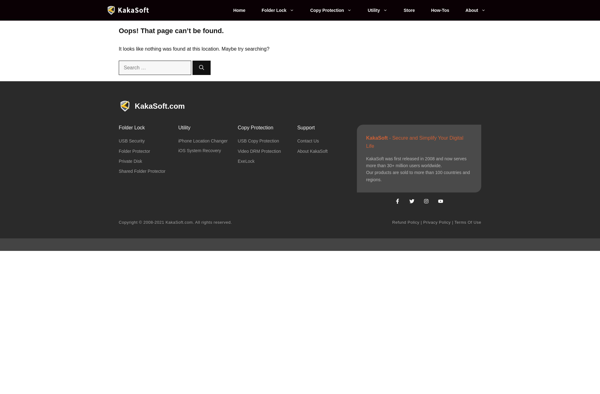This screenshot has height=394, width=600.
Task: Focus the Search input field
Action: coord(155,68)
